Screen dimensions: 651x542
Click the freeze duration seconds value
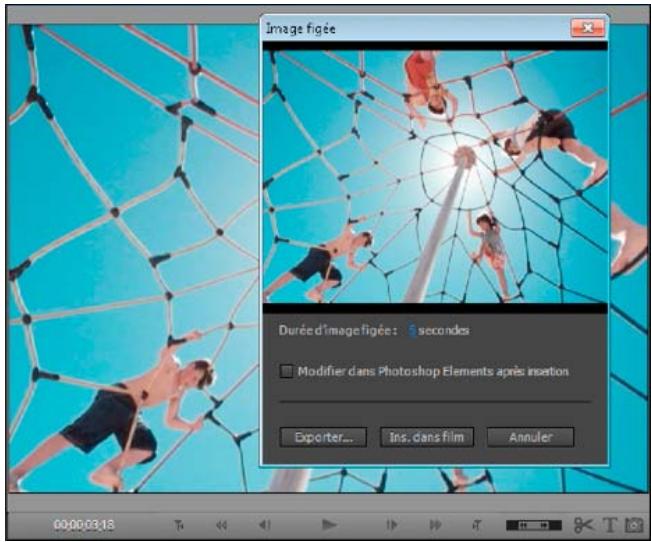412,331
